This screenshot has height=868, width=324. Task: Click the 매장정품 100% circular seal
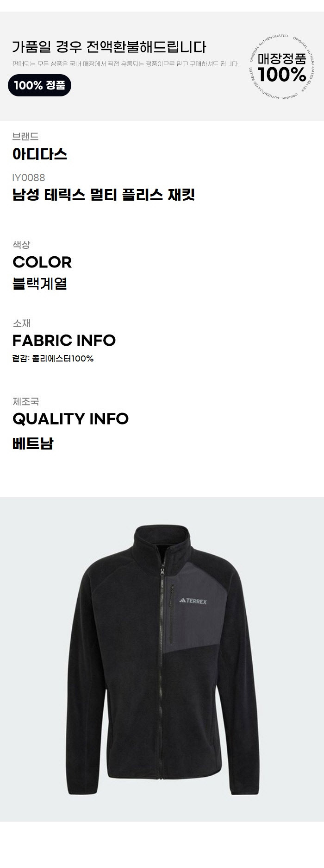282,67
